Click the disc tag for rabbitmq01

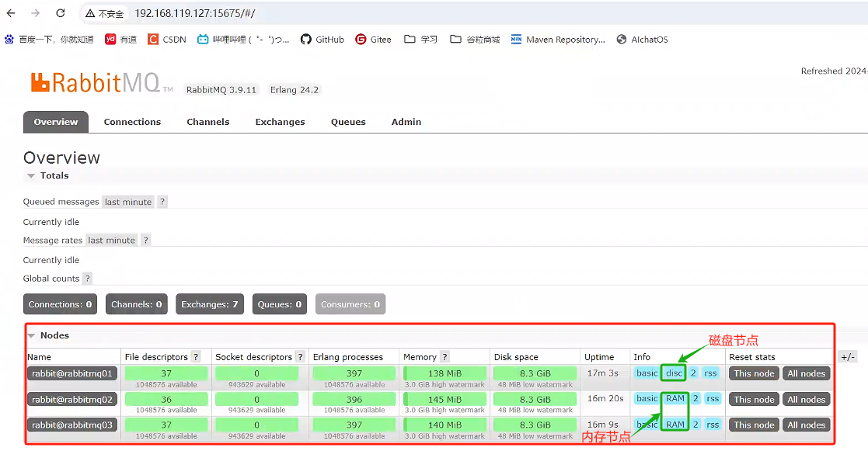[x=674, y=373]
